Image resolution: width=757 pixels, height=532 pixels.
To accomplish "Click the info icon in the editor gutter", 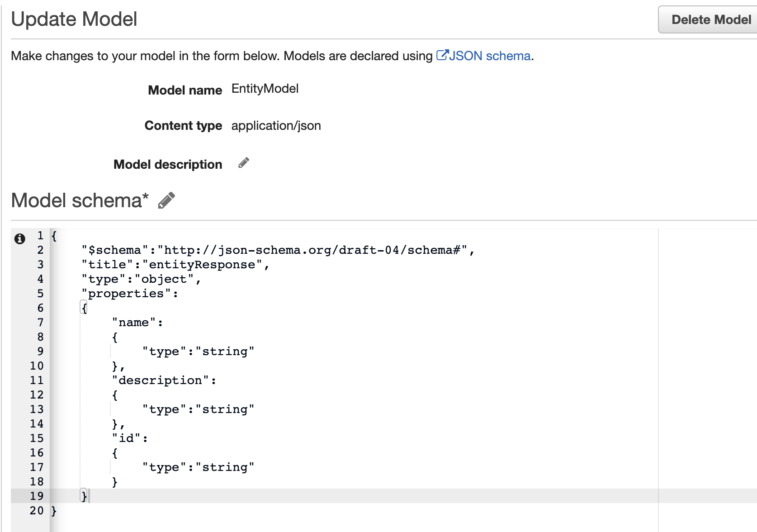I will coord(20,238).
